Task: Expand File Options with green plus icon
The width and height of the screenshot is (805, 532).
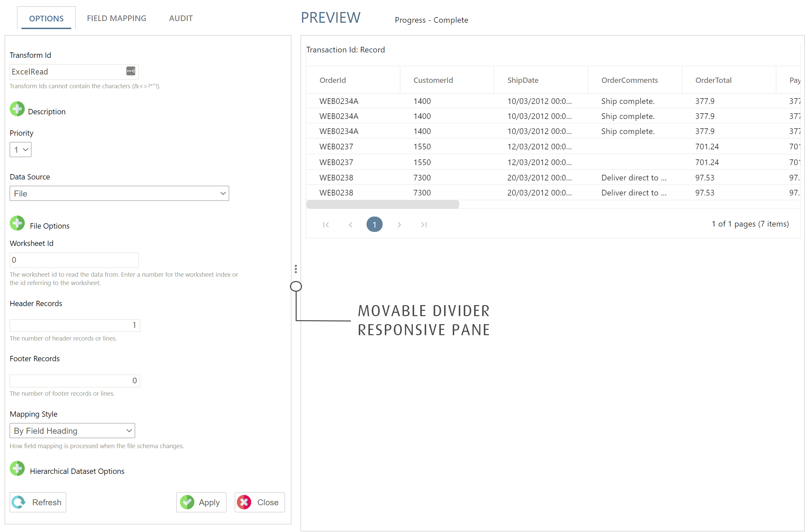Action: 17,223
